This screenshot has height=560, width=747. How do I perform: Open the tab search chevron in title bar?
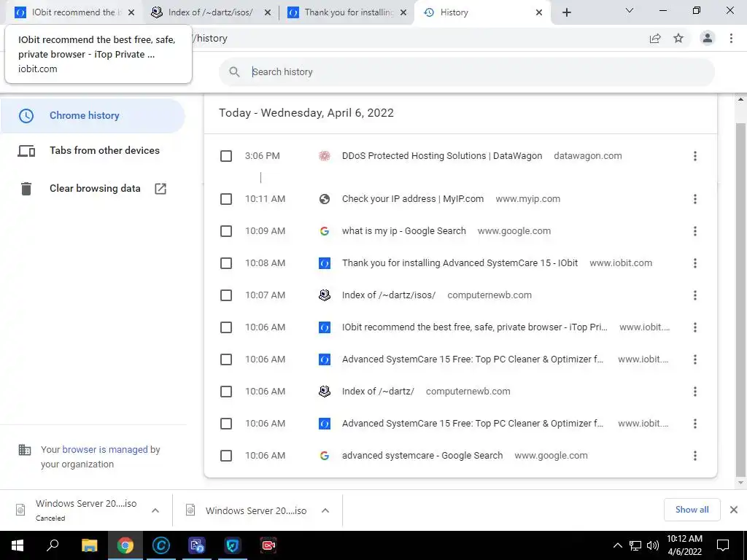630,10
